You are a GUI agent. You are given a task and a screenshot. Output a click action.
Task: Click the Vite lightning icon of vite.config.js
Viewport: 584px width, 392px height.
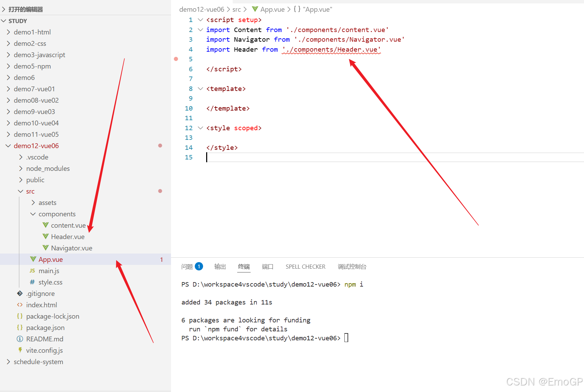coord(20,350)
